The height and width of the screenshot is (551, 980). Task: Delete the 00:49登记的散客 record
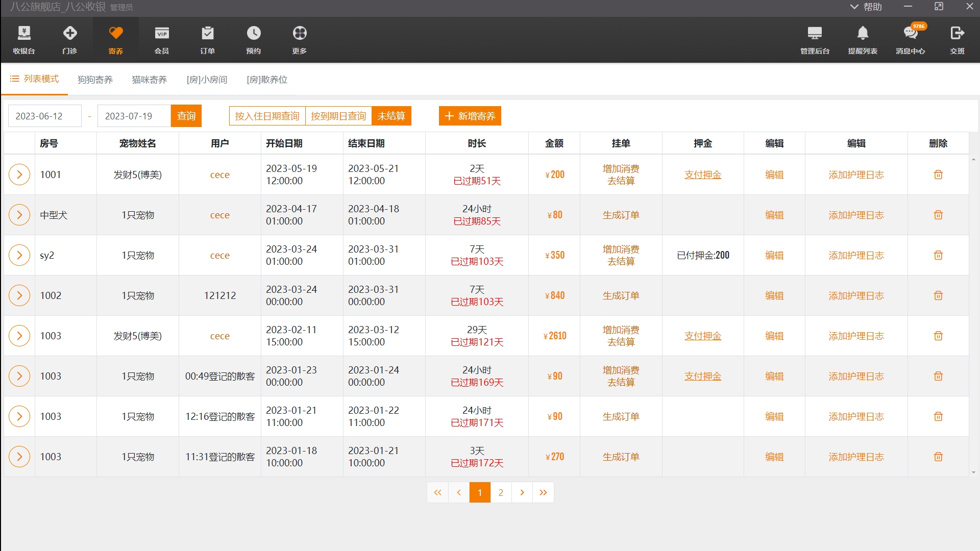coord(938,376)
